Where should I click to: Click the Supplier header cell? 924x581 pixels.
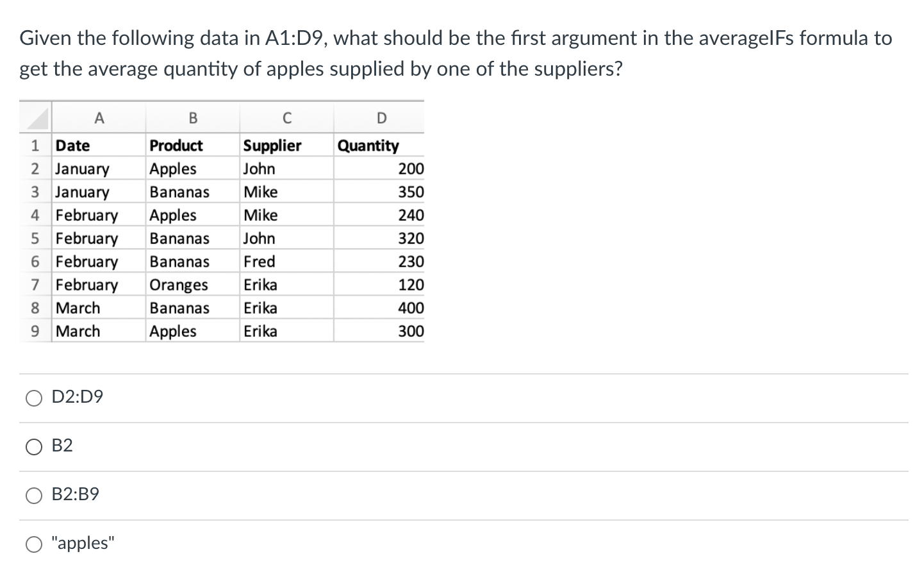[287, 146]
